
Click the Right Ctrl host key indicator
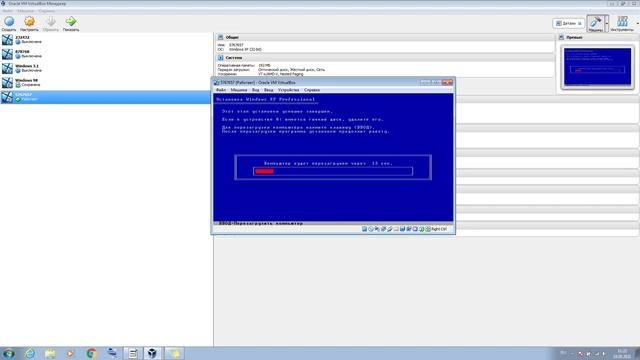pos(439,229)
